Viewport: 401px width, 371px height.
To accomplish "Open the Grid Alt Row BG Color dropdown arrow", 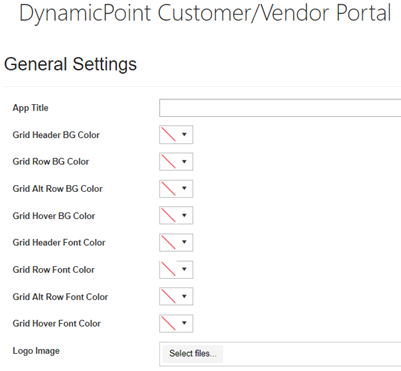I will point(184,188).
